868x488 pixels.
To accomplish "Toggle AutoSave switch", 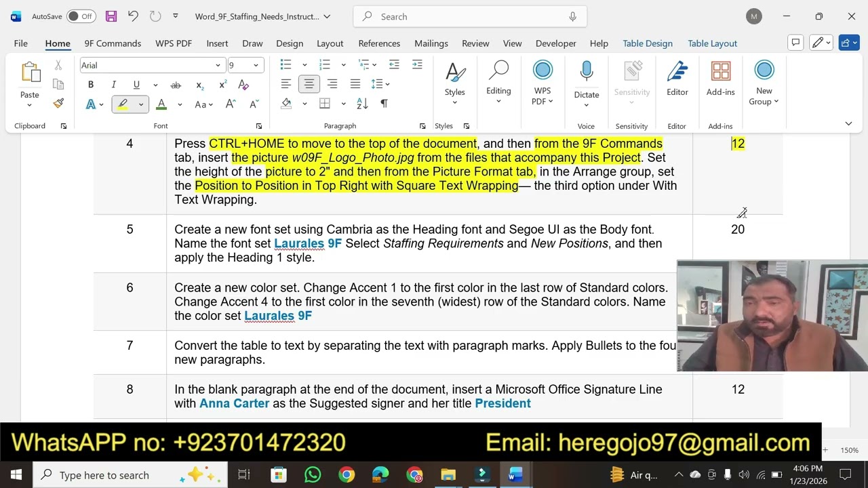I will click(x=81, y=16).
